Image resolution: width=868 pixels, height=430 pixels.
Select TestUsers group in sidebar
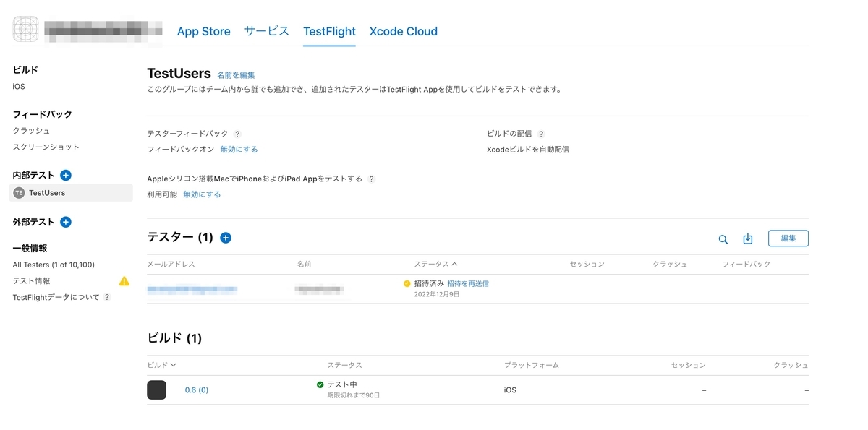click(x=47, y=193)
